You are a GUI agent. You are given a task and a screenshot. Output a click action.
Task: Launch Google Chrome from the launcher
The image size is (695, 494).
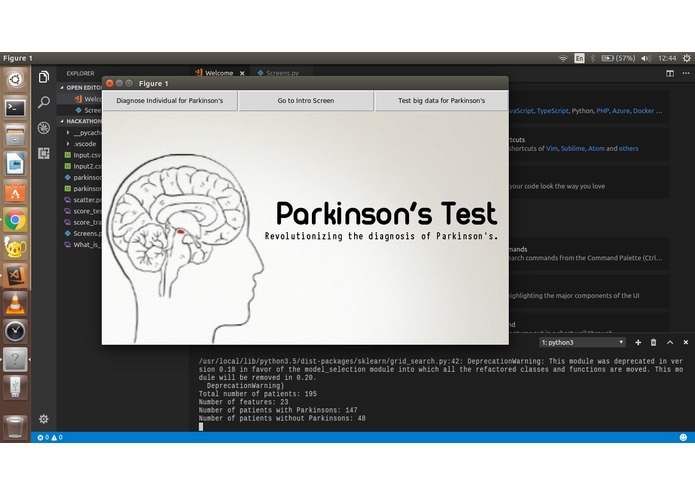pyautogui.click(x=15, y=220)
